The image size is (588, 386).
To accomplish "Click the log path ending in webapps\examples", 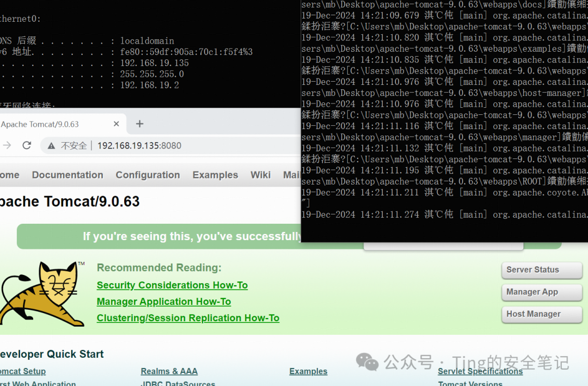I will [x=444, y=49].
